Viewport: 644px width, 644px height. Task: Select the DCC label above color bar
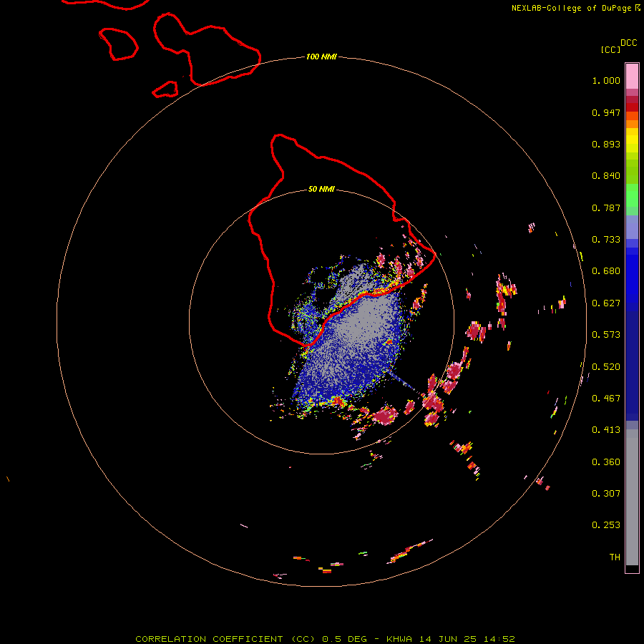(629, 43)
